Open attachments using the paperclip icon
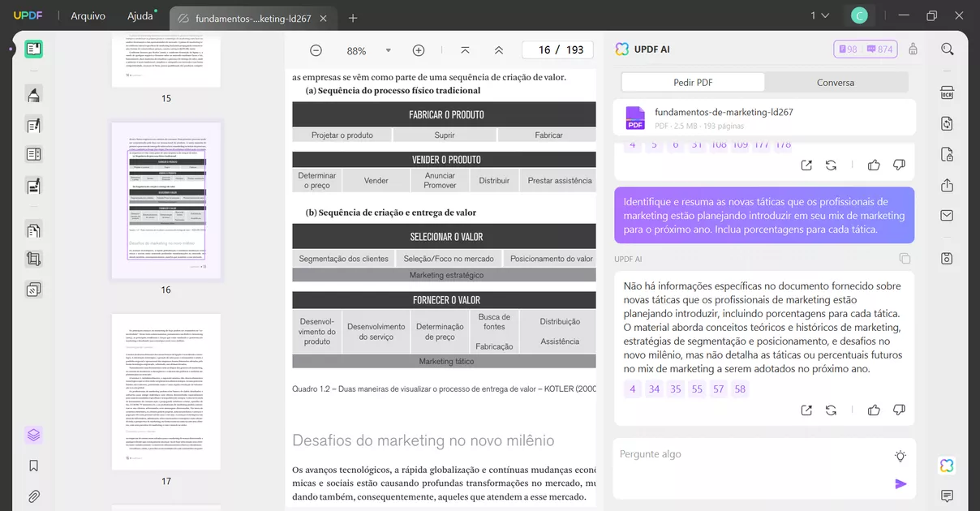Image resolution: width=980 pixels, height=511 pixels. click(32, 496)
